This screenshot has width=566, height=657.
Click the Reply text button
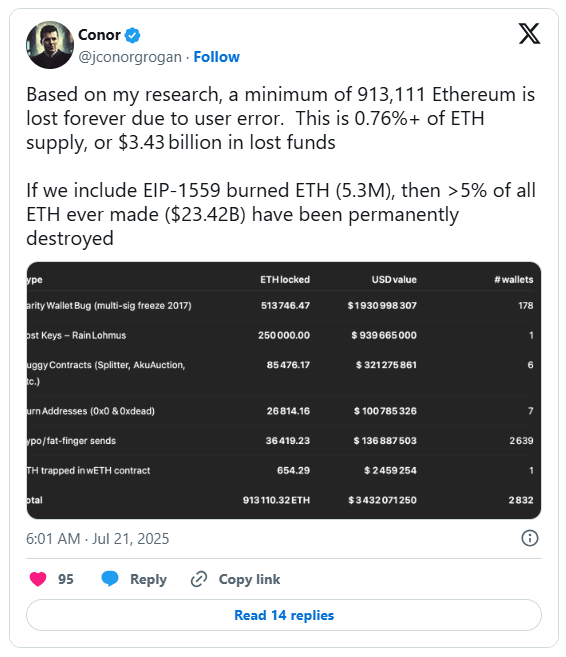pyautogui.click(x=148, y=579)
